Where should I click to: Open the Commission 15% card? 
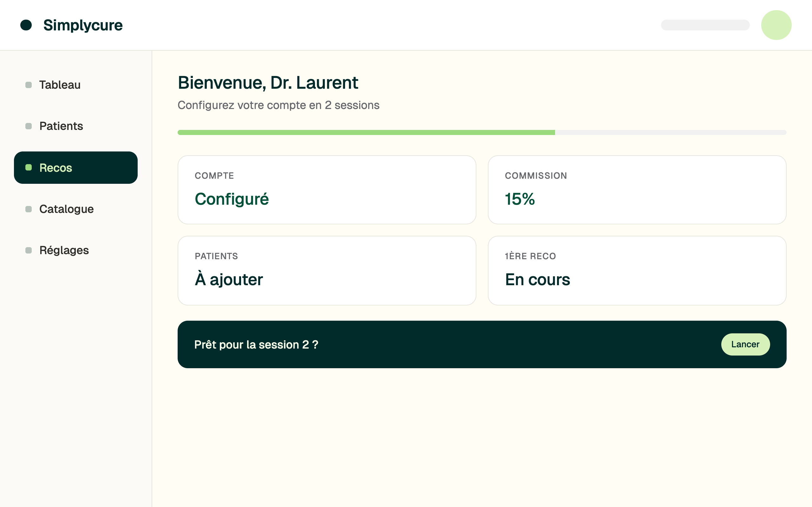(637, 190)
